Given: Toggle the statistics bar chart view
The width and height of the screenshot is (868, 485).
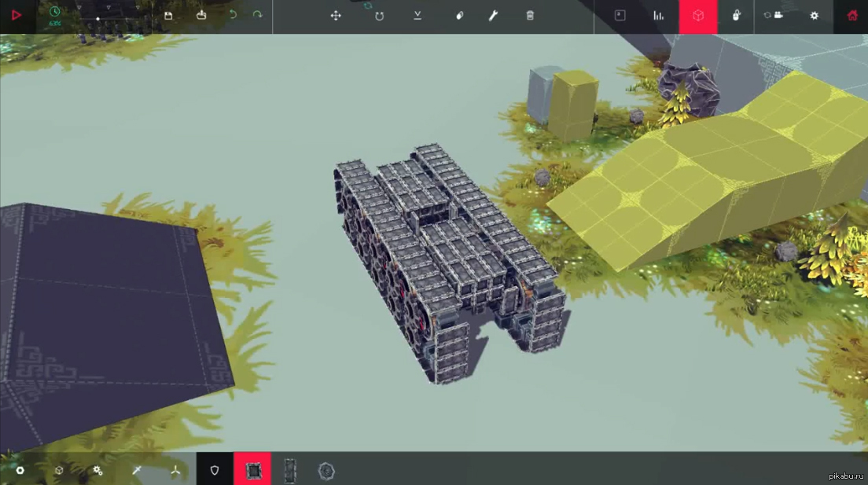Looking at the screenshot, I should (658, 16).
